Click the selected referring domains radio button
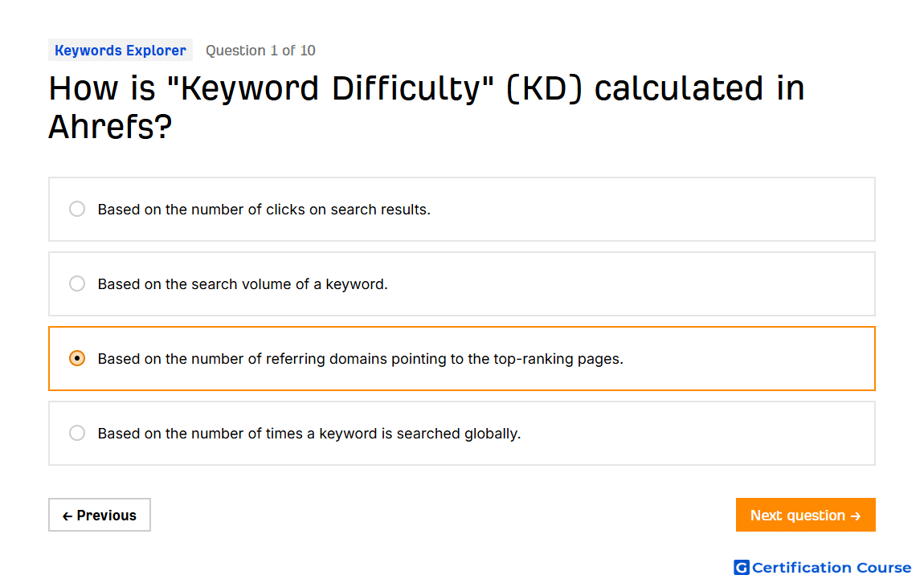924x583 pixels. (x=77, y=359)
